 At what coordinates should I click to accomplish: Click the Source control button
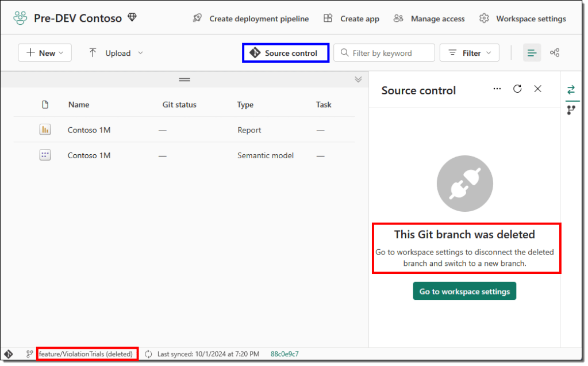tap(285, 53)
